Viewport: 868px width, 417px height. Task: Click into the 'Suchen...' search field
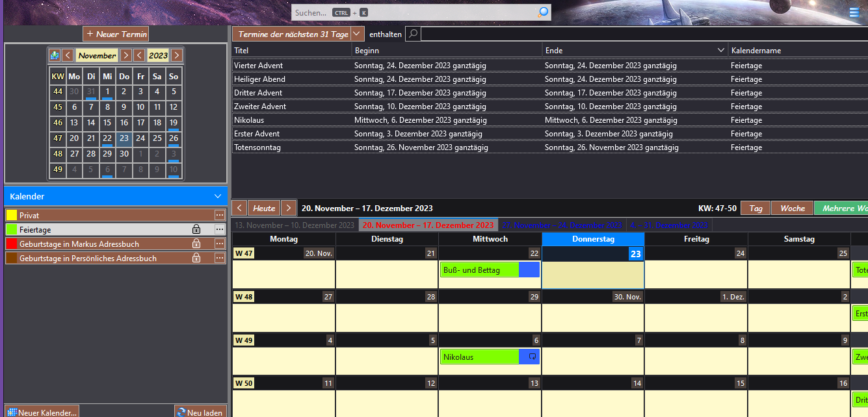[x=416, y=12]
